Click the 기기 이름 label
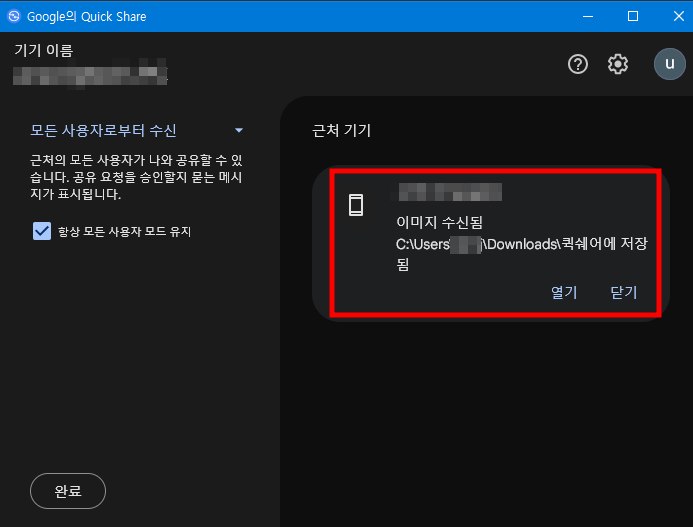The width and height of the screenshot is (693, 527). 44,50
